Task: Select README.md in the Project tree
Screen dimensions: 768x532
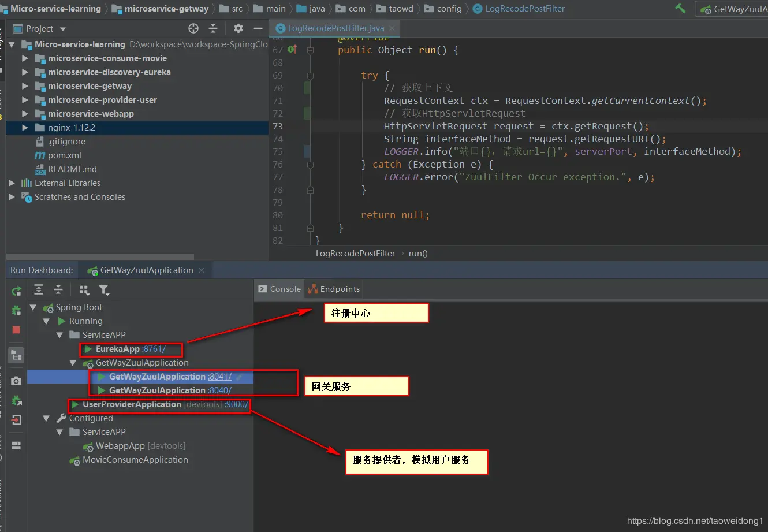Action: [x=72, y=169]
